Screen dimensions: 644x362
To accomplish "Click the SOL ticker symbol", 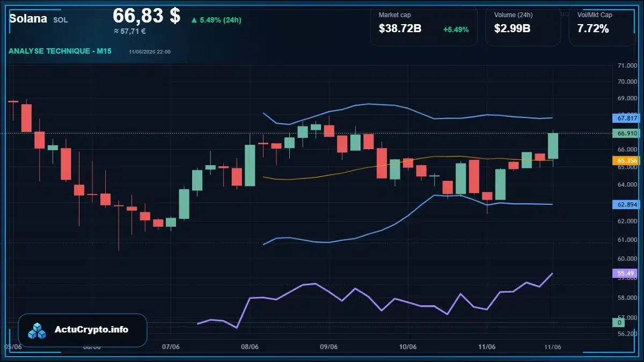I will pos(61,20).
